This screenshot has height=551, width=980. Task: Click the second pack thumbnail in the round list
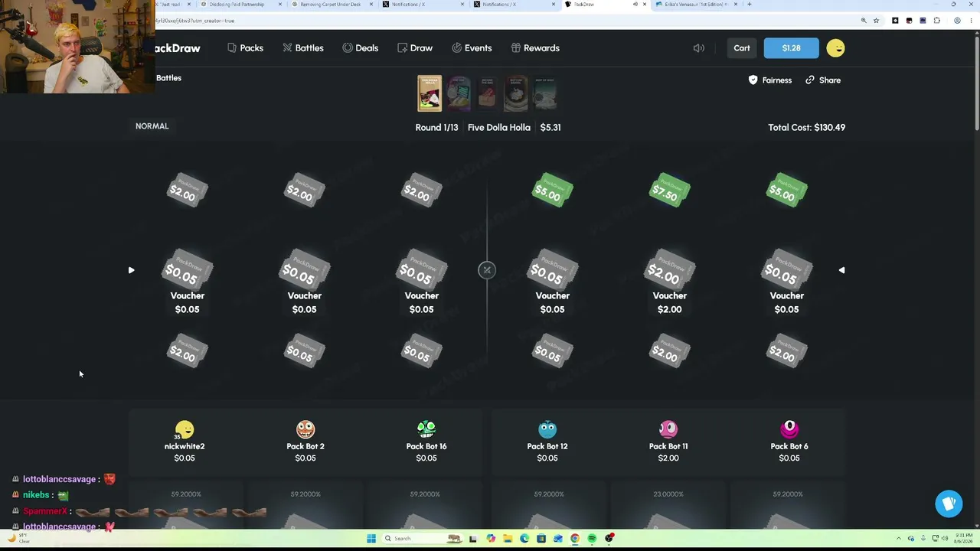[459, 93]
